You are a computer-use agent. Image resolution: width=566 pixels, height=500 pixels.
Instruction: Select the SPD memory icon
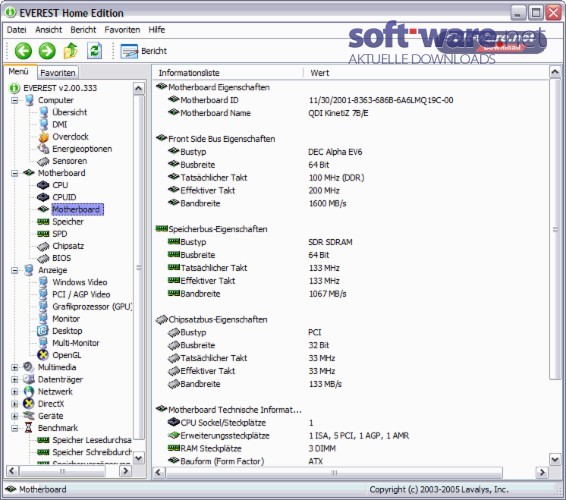(x=43, y=234)
